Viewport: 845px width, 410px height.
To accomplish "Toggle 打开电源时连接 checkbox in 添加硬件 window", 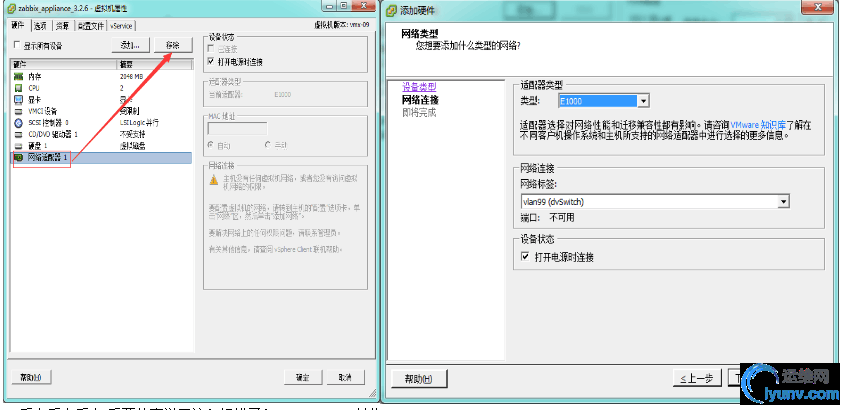I will (525, 257).
